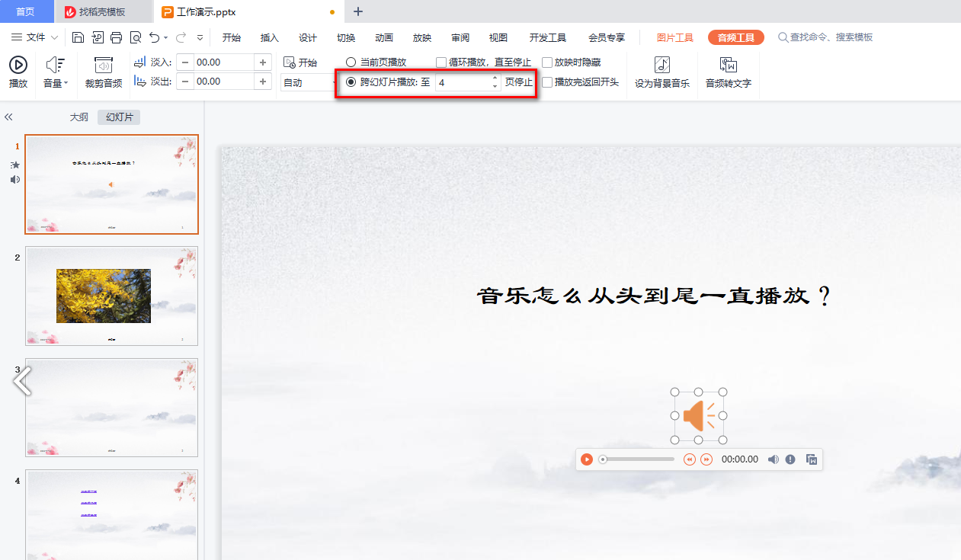The image size is (961, 560).
Task: Select slide 2 thumbnail with yellow tree photo
Action: [x=111, y=296]
